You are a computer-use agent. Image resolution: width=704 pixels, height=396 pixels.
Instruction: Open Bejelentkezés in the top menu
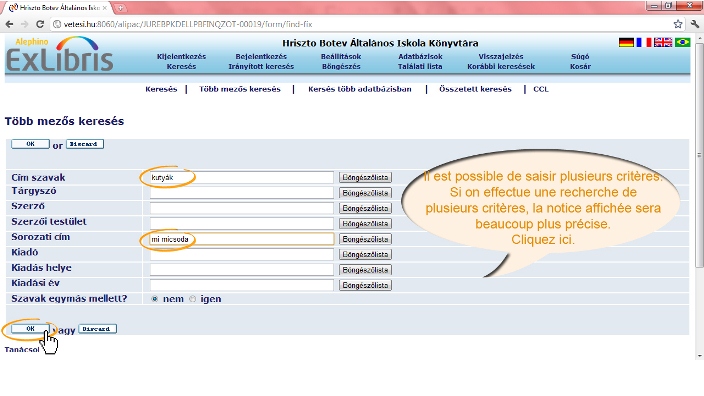tap(261, 57)
